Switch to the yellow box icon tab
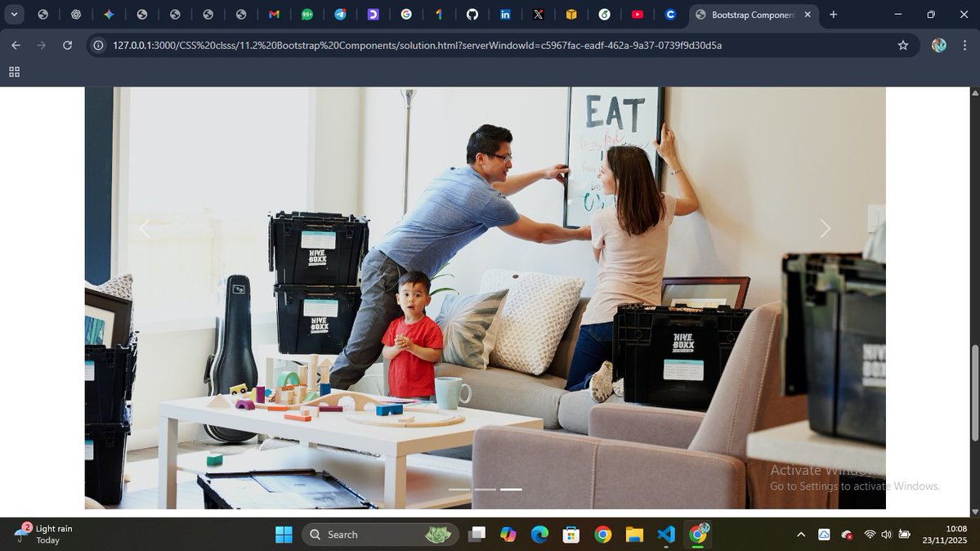980x551 pixels. 571,15
